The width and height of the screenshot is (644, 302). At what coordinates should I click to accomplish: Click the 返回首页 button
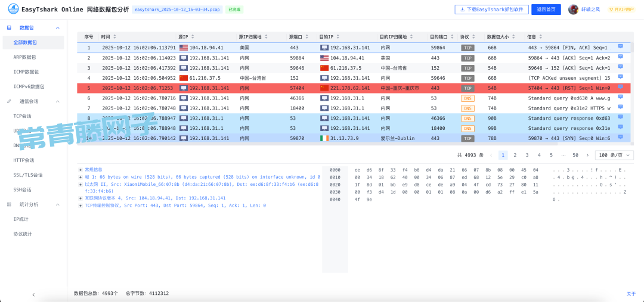point(546,10)
